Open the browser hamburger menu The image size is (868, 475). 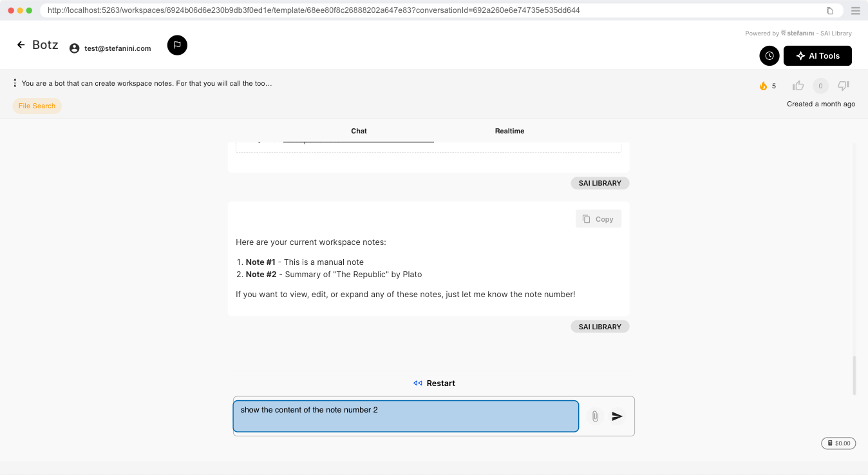click(856, 10)
